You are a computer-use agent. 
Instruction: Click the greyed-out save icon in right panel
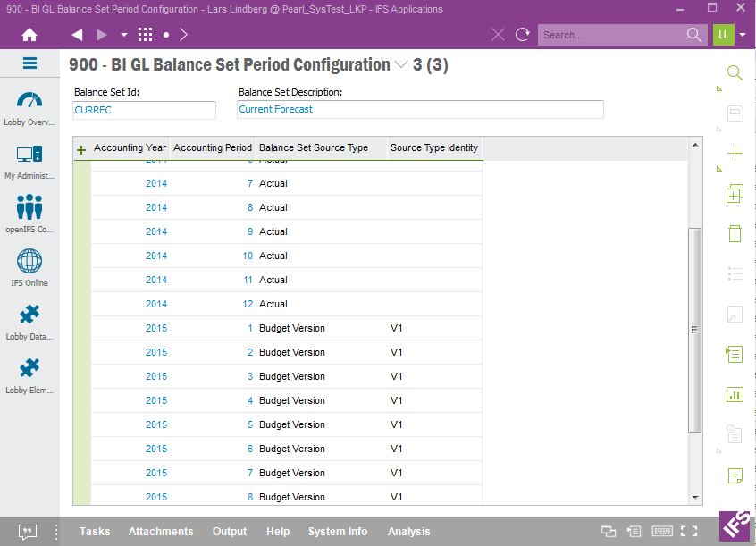pos(735,113)
